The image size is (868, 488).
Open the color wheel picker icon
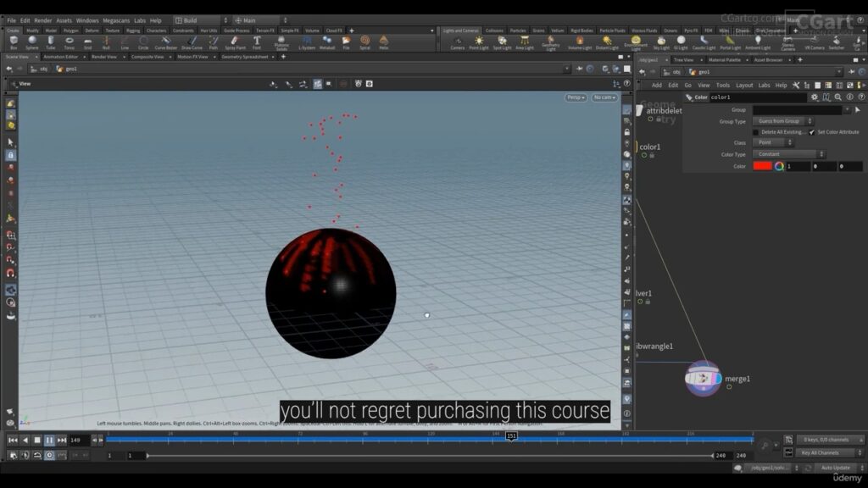pyautogui.click(x=779, y=166)
